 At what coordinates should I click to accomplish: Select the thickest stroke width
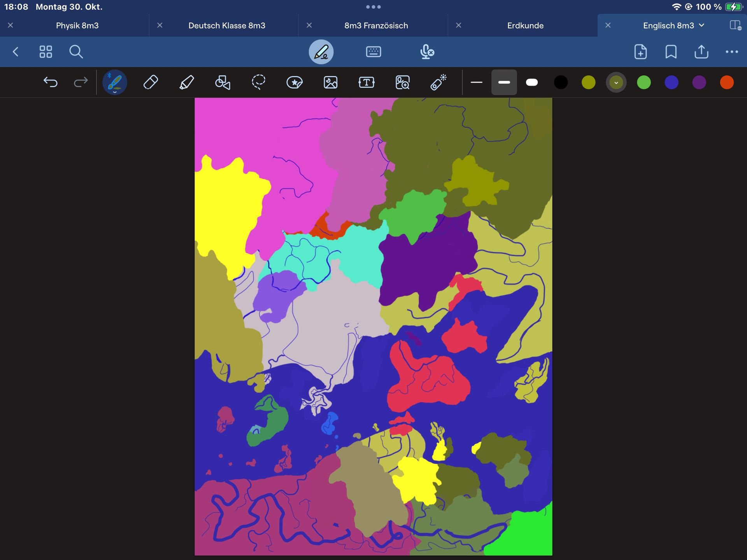coord(531,82)
